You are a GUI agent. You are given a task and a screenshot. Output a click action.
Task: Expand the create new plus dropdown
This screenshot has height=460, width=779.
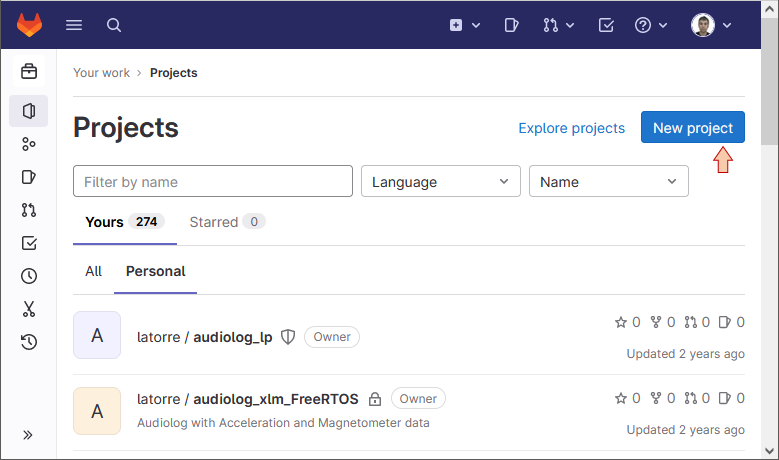pyautogui.click(x=465, y=25)
